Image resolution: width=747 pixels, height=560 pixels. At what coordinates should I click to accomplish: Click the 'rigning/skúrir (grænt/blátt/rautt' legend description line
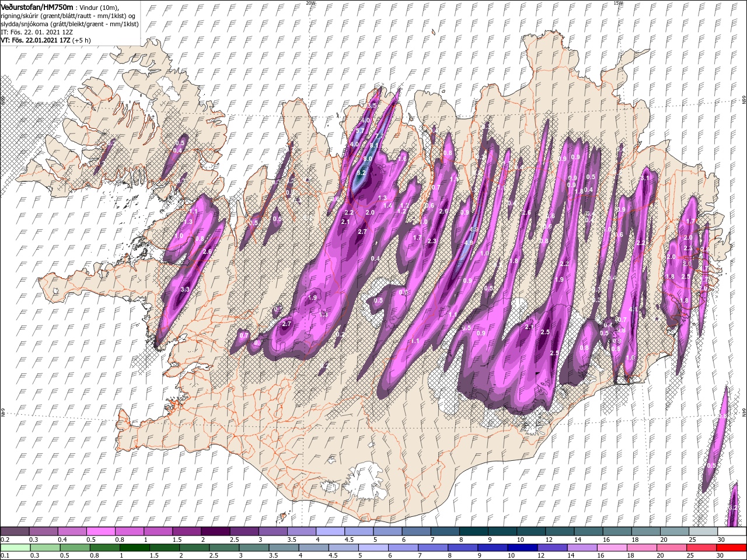point(67,16)
